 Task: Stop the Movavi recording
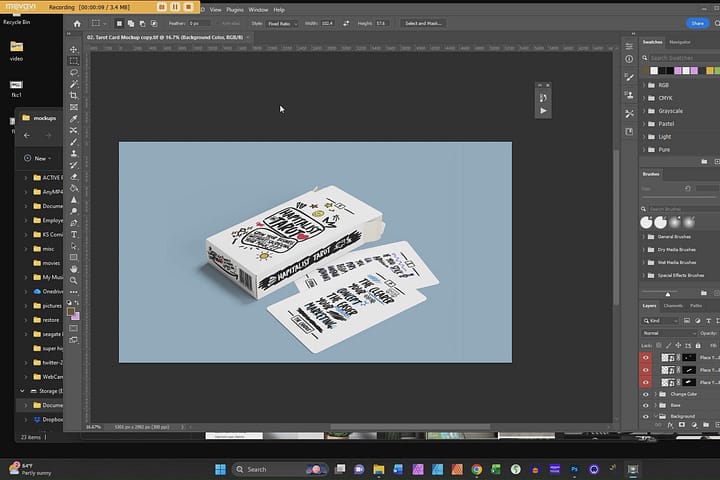(188, 7)
